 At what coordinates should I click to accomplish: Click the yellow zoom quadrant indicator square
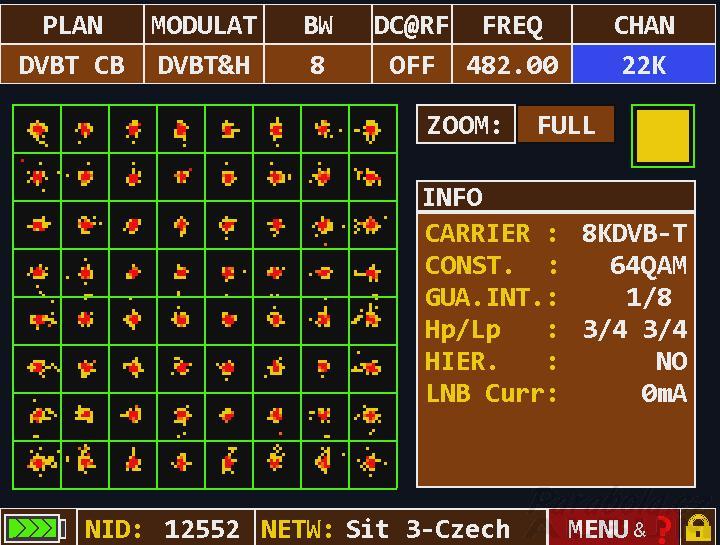[663, 136]
